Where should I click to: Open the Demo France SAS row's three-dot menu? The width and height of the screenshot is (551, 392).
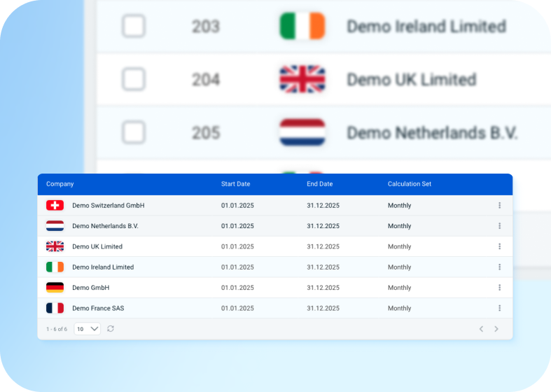coord(499,308)
